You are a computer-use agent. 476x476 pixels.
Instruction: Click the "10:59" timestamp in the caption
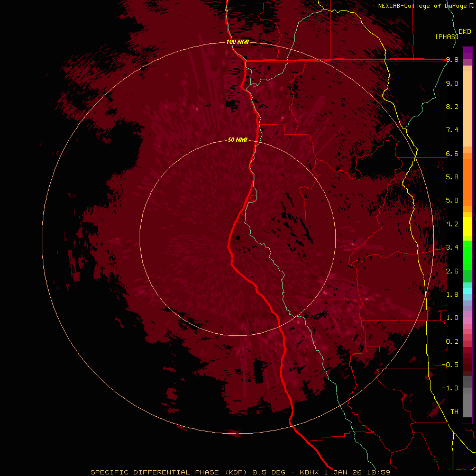380,472
